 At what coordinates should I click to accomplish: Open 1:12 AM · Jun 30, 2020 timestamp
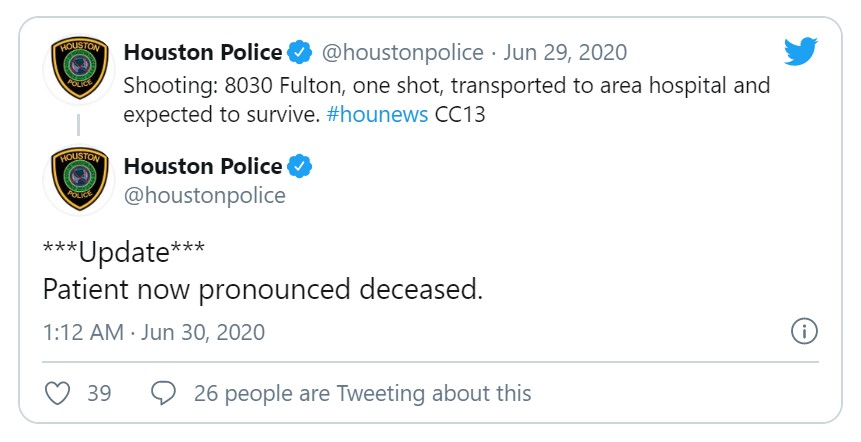point(154,332)
